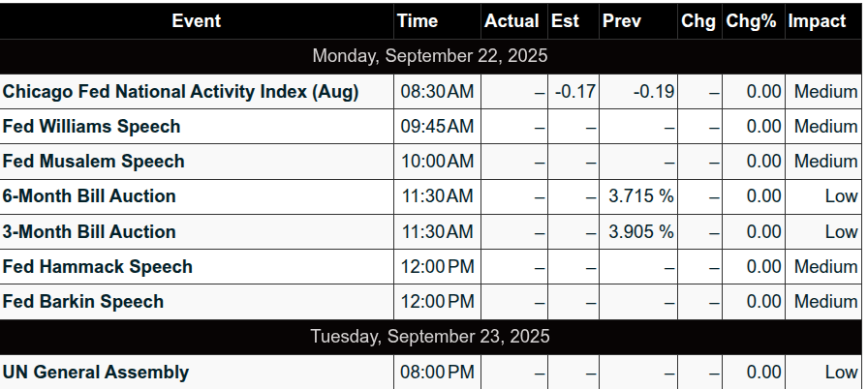868x389 pixels.
Task: Select the Prev column header
Action: pos(622,21)
